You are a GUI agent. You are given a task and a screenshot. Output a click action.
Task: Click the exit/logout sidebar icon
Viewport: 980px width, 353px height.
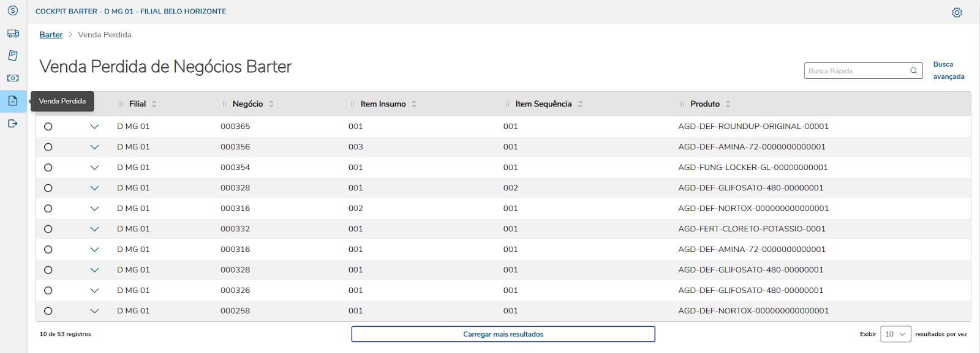pos(13,124)
